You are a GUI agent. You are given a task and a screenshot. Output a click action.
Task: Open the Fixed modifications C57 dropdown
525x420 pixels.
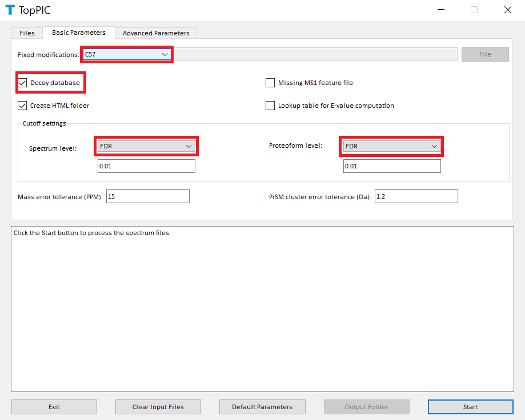point(126,54)
